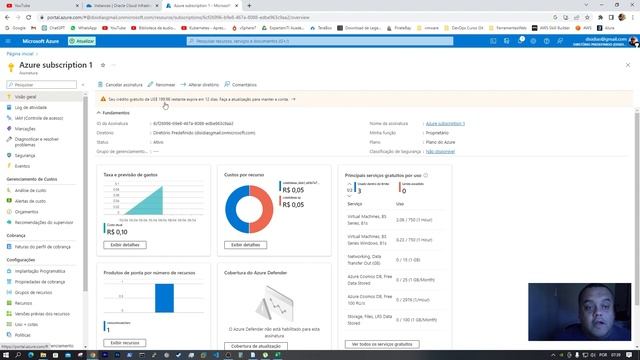
Task: Click Cobertura de atualização button
Action: click(256, 346)
